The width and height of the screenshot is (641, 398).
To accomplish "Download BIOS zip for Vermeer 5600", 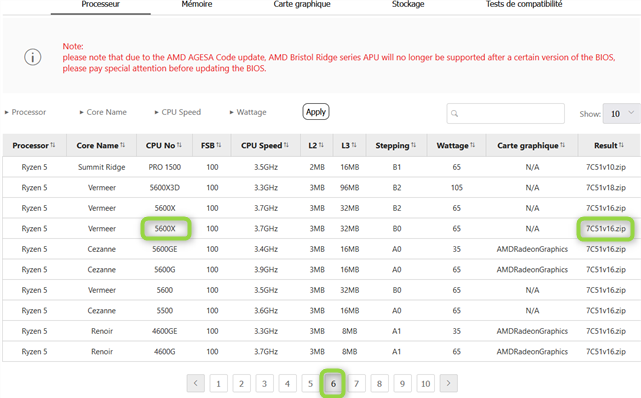I will coord(606,290).
